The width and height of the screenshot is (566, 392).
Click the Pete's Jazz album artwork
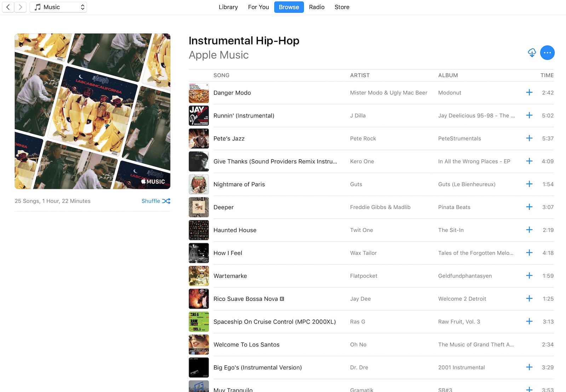(199, 139)
